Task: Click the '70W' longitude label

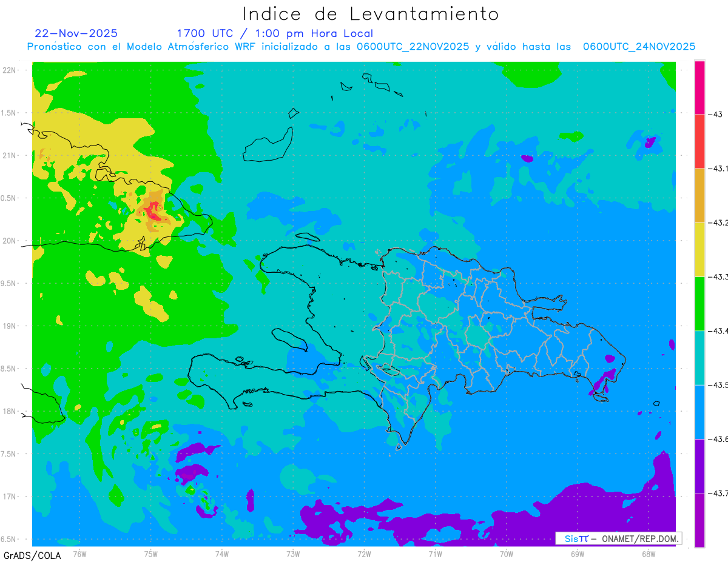Action: 507,554
